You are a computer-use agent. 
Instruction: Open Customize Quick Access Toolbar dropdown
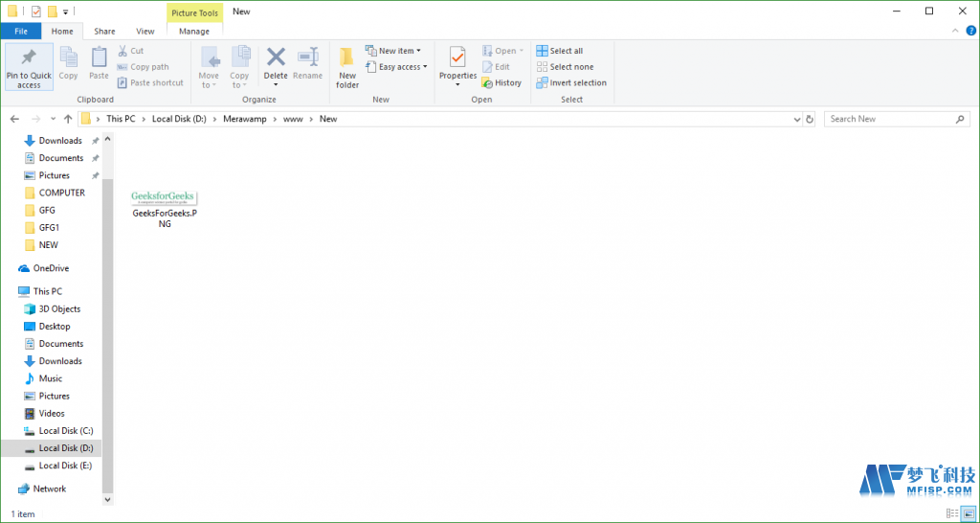coord(65,11)
